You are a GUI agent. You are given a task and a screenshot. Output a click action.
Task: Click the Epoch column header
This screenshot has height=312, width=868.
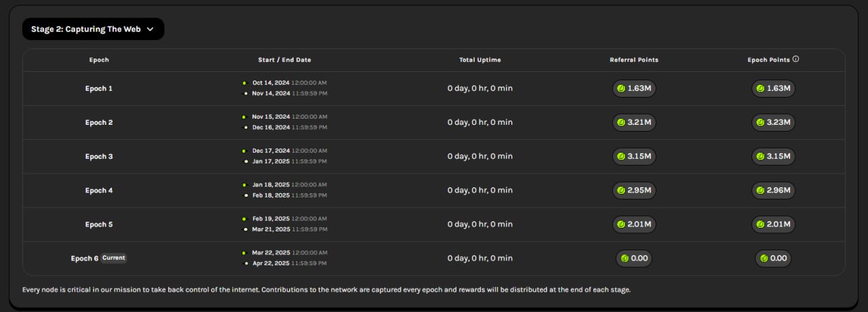tap(99, 60)
